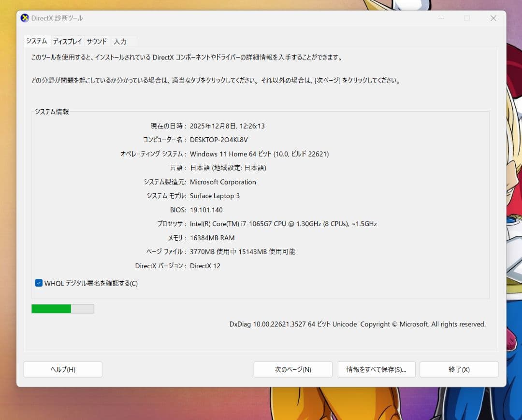This screenshot has width=522, height=420.
Task: Uncheck WHQL デジタル署名を確認する
Action: [x=38, y=283]
